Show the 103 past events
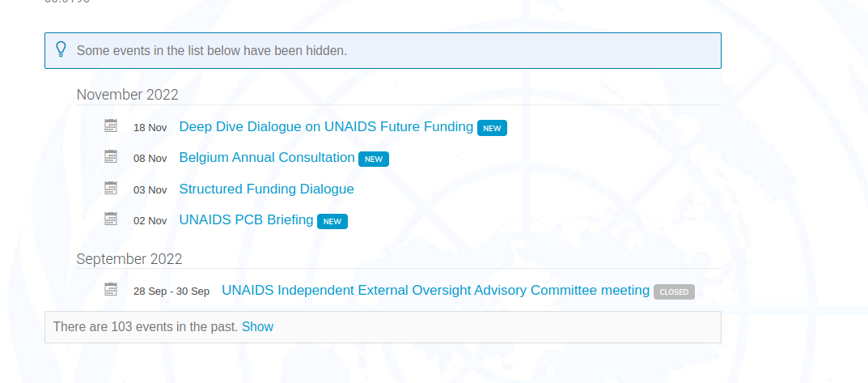This screenshot has width=868, height=383. click(x=257, y=327)
